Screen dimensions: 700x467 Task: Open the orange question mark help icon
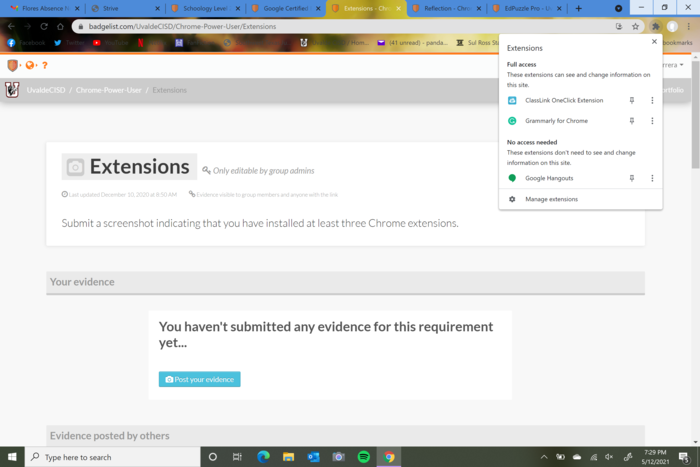click(45, 65)
